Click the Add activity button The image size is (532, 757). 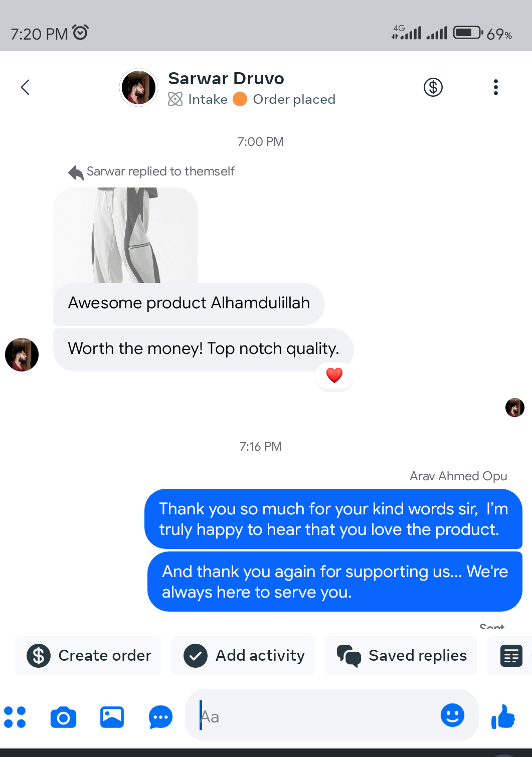click(x=244, y=656)
